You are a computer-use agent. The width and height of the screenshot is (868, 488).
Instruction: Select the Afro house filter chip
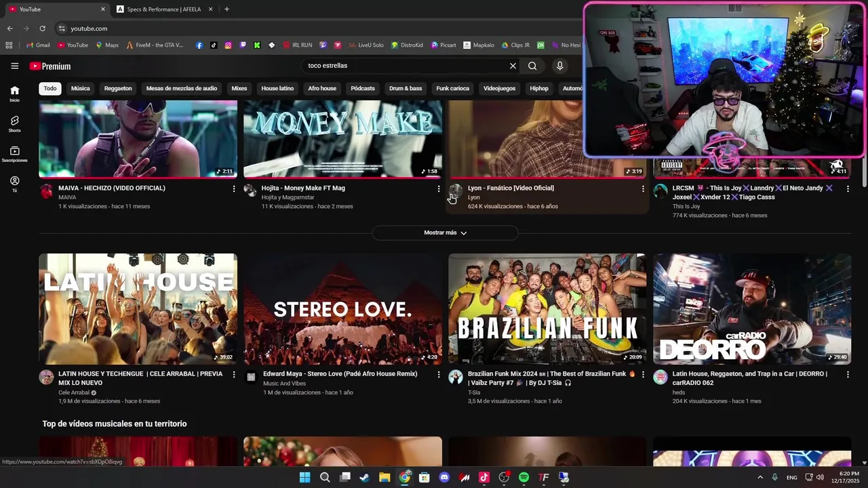coord(322,88)
